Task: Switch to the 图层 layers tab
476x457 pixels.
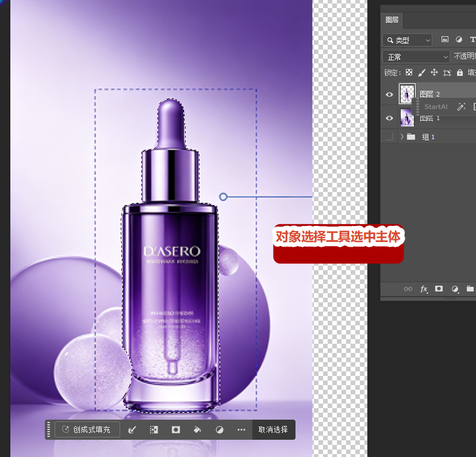Action: [391, 20]
